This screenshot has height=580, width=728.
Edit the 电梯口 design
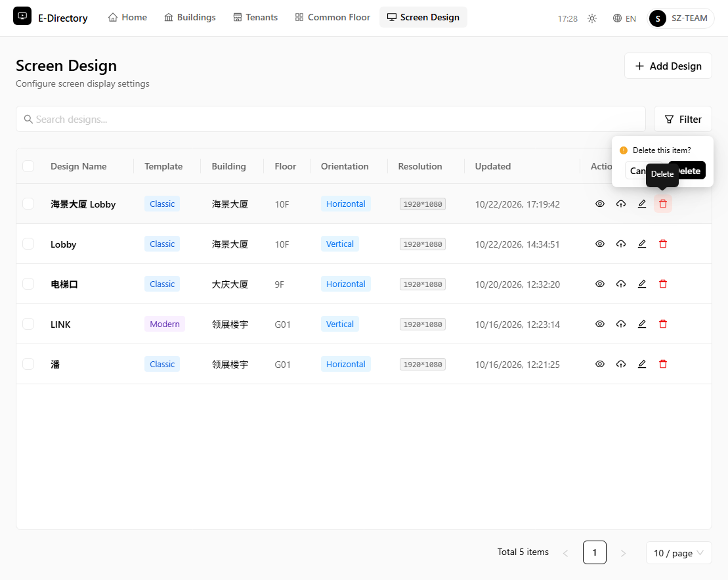coord(642,284)
